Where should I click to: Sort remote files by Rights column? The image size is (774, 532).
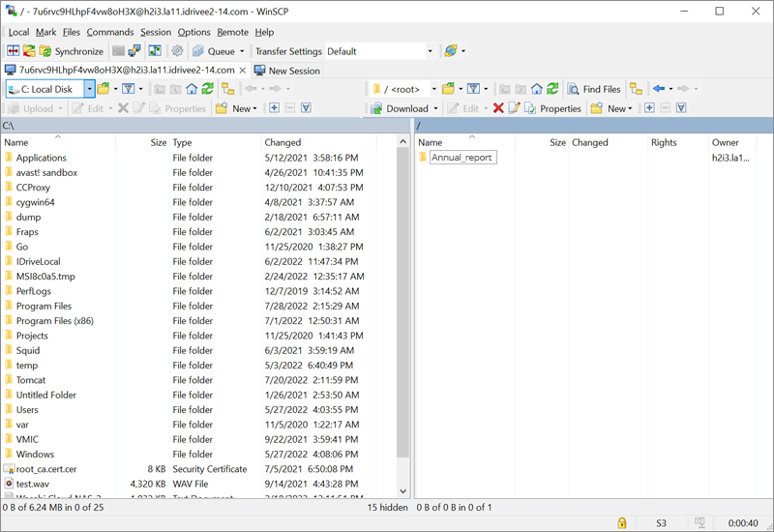pyautogui.click(x=678, y=142)
